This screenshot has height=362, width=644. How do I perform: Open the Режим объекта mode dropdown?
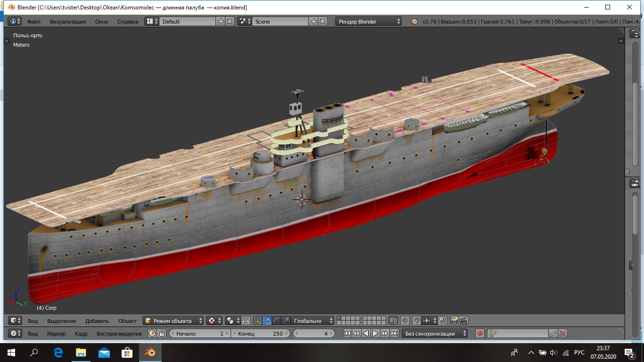(173, 321)
